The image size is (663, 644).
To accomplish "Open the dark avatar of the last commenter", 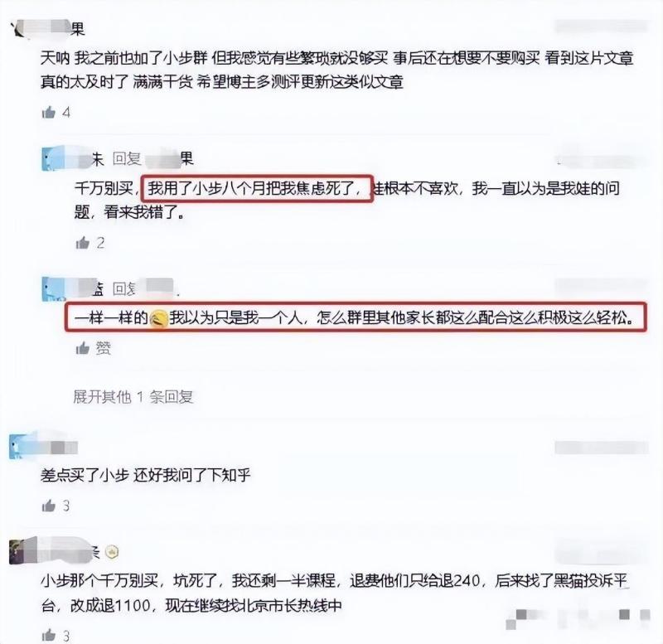I will coord(17,551).
